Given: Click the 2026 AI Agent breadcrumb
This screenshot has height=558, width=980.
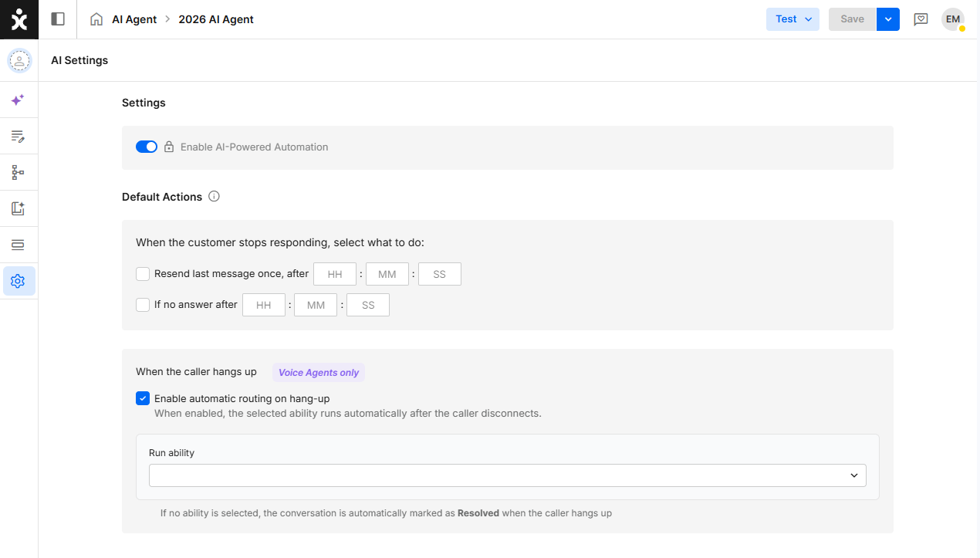Looking at the screenshot, I should 216,19.
